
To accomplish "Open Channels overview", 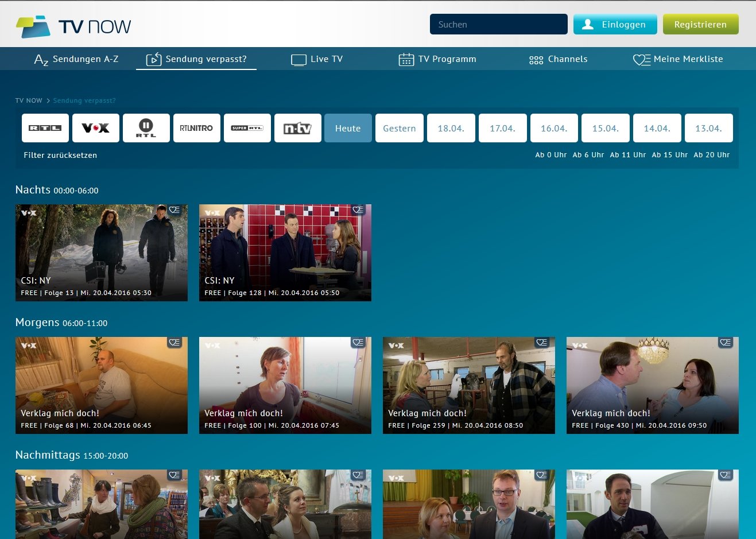I will (x=558, y=59).
